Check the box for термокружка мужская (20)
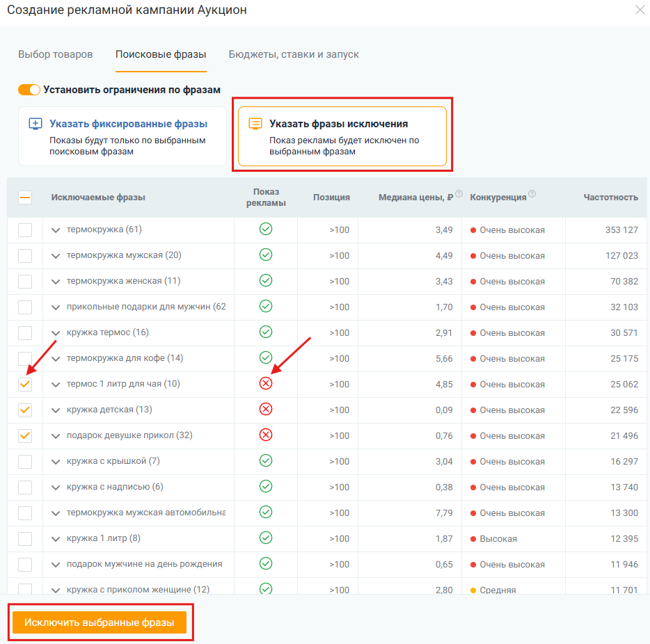This screenshot has width=650, height=644. (25, 255)
